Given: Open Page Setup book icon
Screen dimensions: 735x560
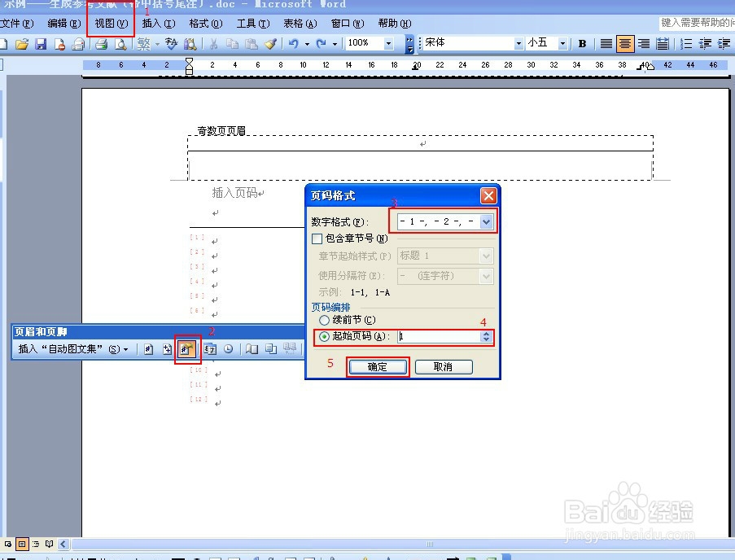Looking at the screenshot, I should coord(252,349).
